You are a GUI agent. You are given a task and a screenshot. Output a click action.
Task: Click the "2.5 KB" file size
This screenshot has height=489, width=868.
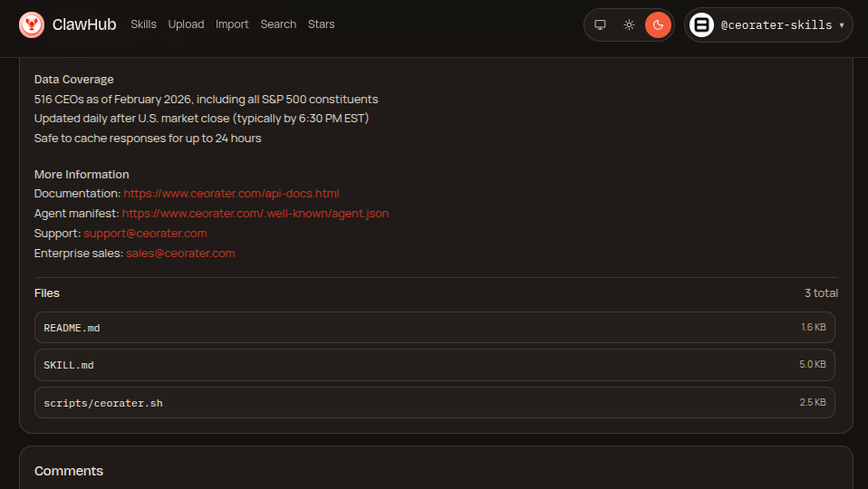coord(812,403)
